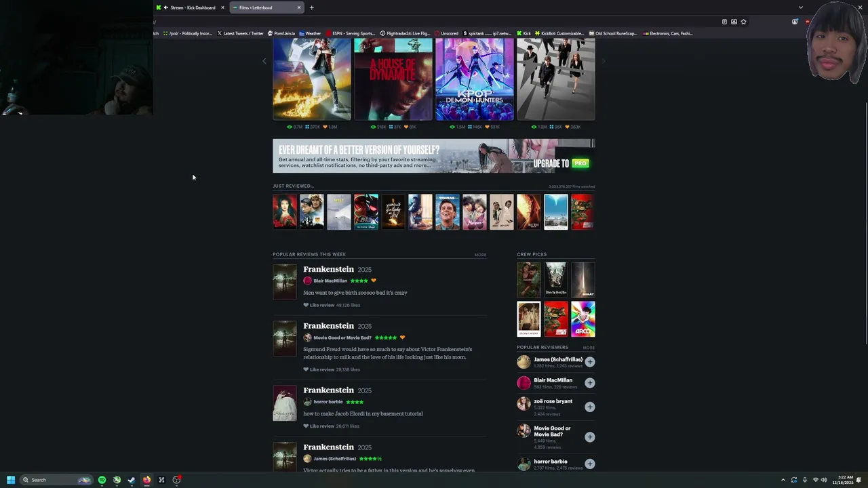Like horror barbie's Frankenstein review
868x488 pixels.
(319, 426)
